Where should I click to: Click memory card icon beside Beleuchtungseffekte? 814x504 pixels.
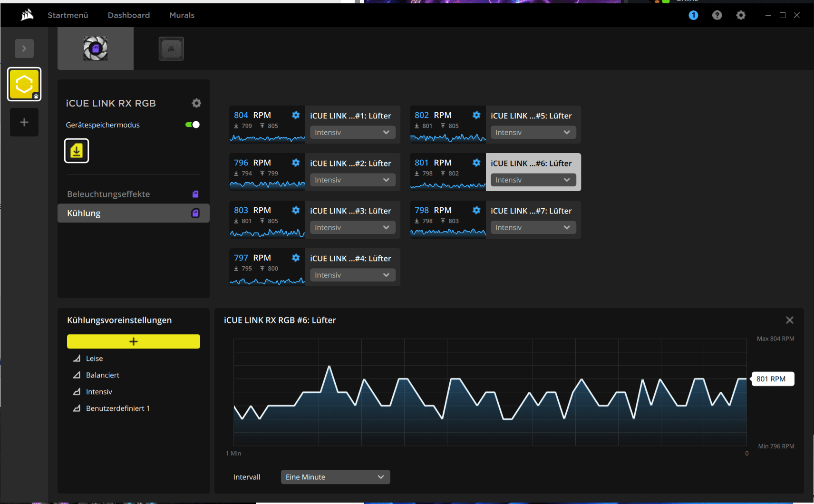pyautogui.click(x=195, y=194)
